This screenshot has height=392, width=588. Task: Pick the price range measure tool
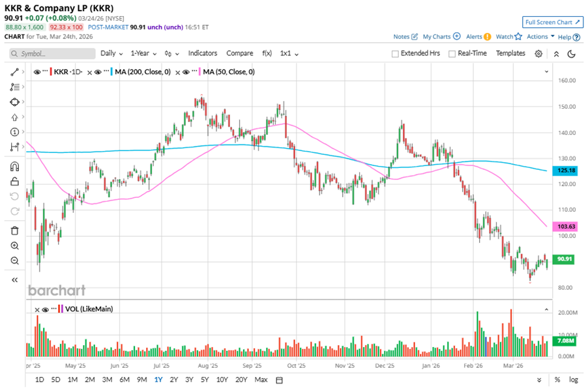coord(14,147)
